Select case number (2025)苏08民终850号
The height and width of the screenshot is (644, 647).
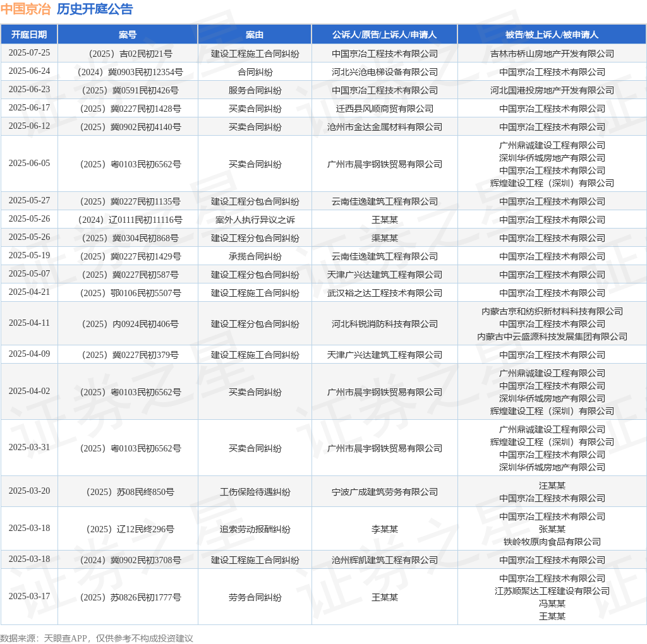(130, 492)
